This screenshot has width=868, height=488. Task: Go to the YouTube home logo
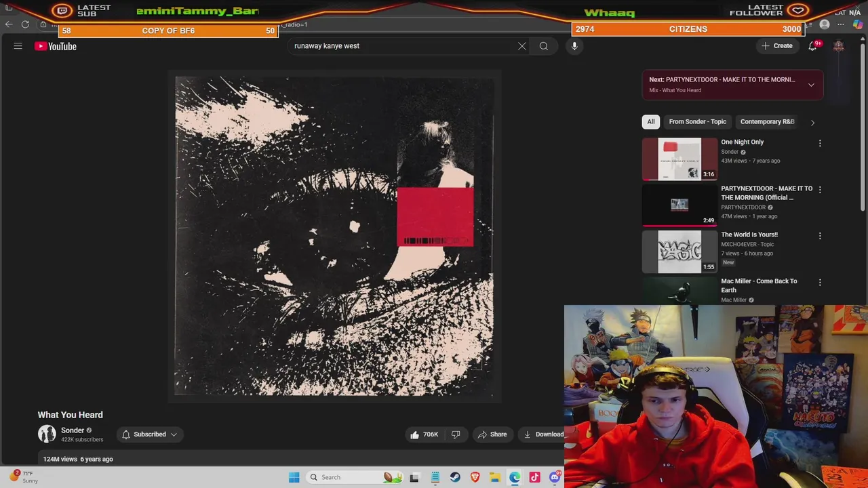[x=56, y=46]
